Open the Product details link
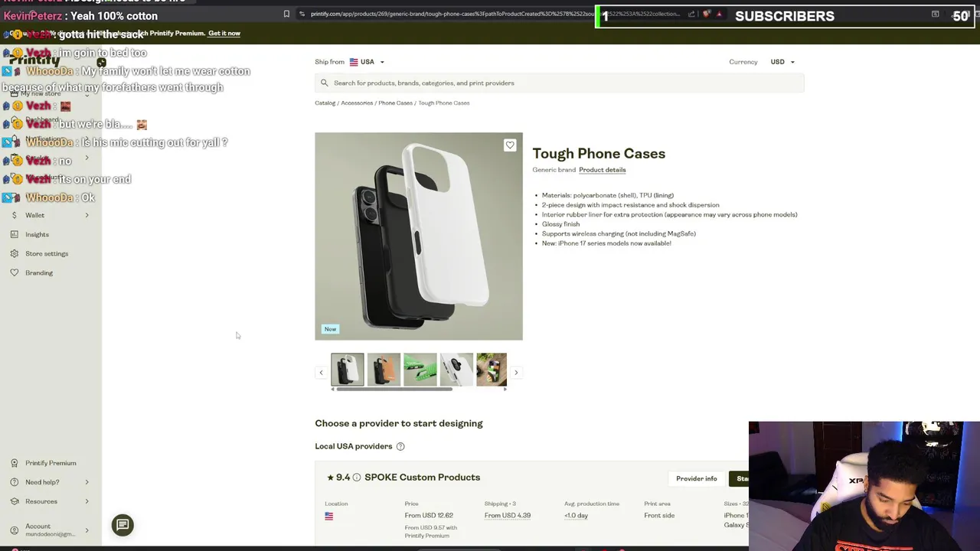 602,170
